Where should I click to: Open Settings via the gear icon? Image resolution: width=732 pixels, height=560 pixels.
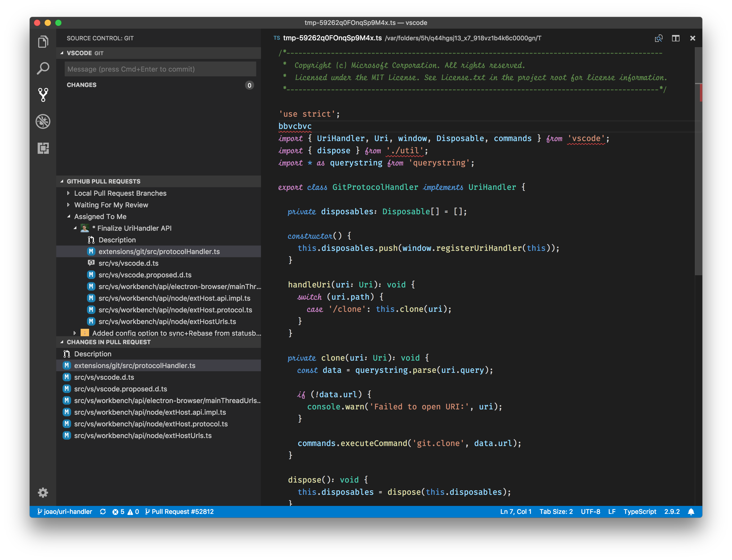click(43, 493)
